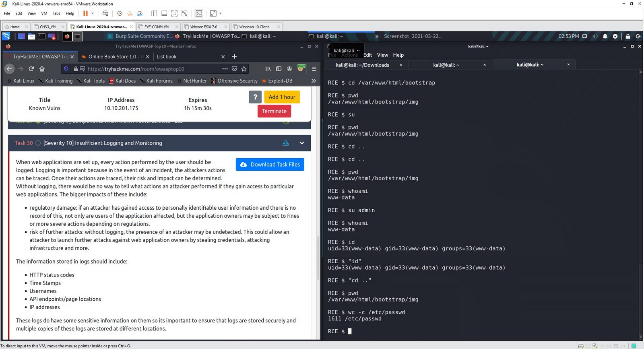Switch to Online Book Store tab

coord(115,57)
